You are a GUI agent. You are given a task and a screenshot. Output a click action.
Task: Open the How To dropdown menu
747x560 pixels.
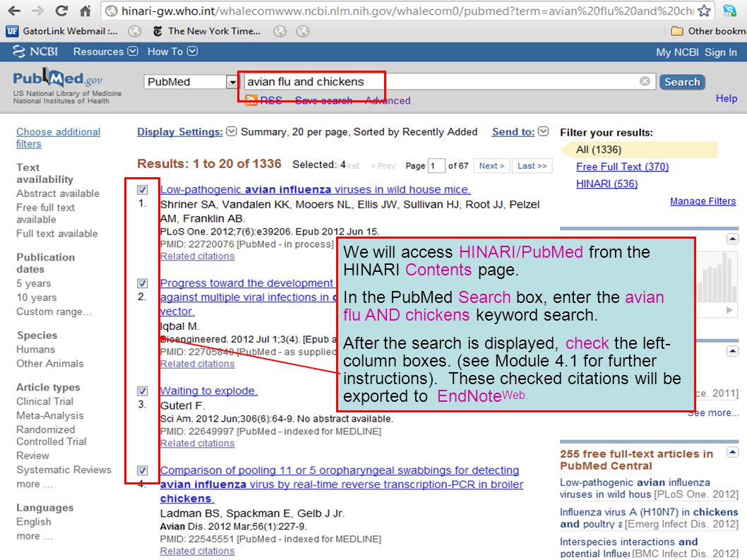172,52
